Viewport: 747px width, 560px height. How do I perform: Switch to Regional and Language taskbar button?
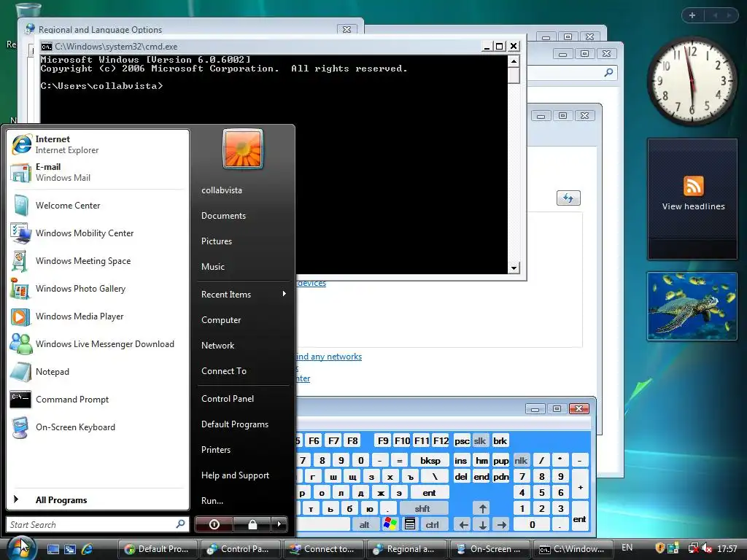tap(406, 549)
